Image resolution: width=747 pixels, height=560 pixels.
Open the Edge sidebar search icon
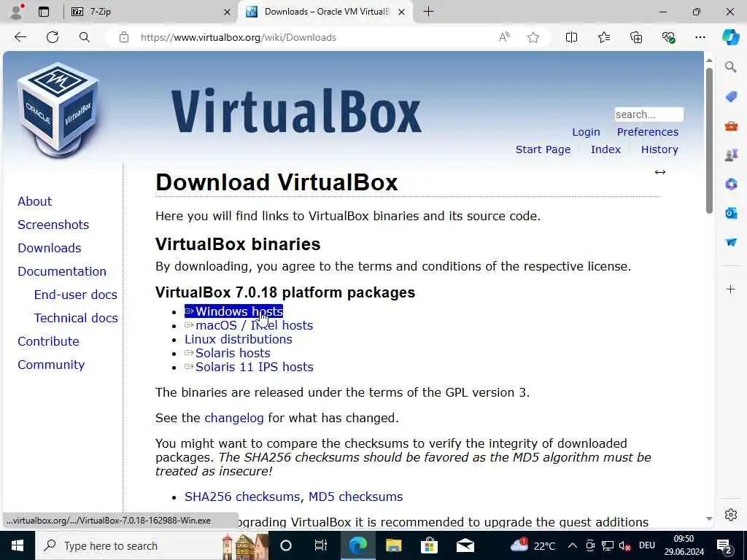pos(731,67)
